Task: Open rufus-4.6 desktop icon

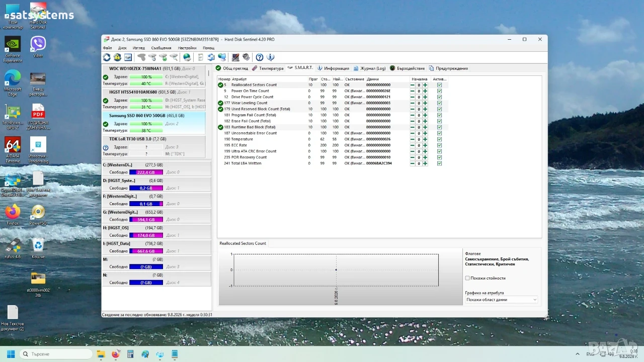Action: 13,249
